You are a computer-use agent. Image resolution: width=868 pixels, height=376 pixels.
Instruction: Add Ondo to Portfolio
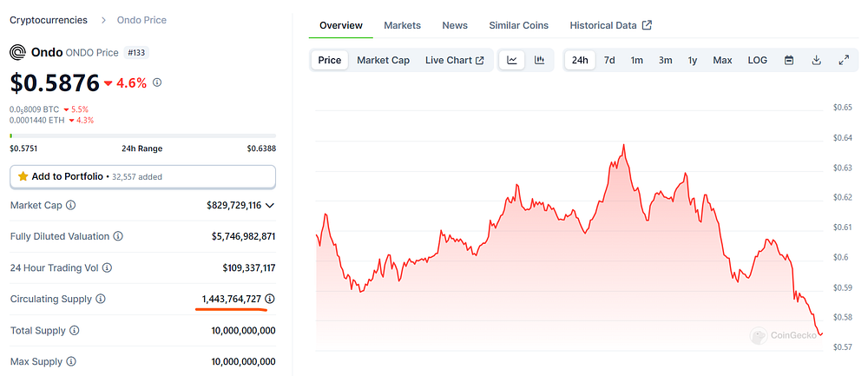click(x=143, y=176)
